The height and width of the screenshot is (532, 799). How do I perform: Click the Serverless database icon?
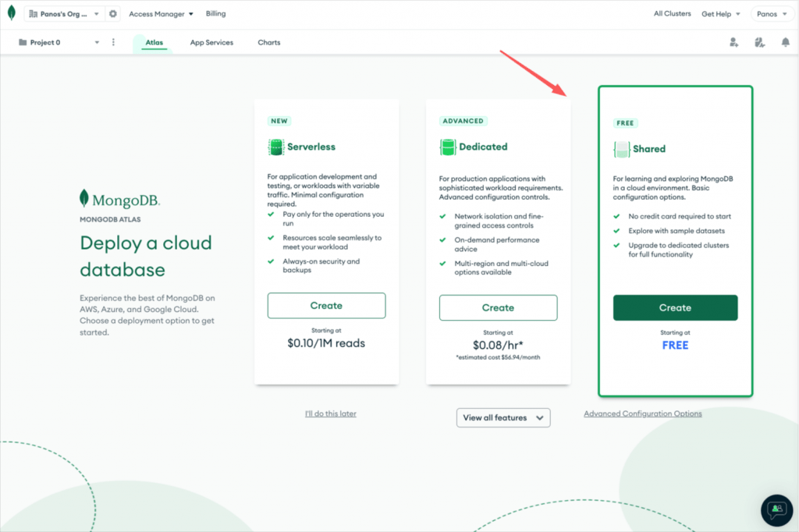click(275, 147)
